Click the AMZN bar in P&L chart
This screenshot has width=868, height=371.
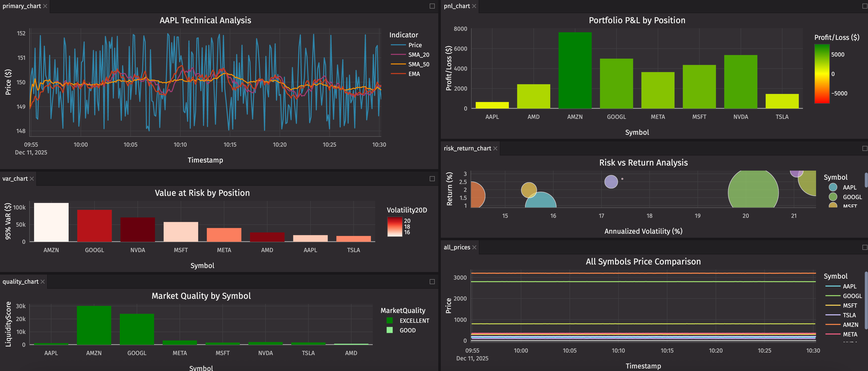575,71
